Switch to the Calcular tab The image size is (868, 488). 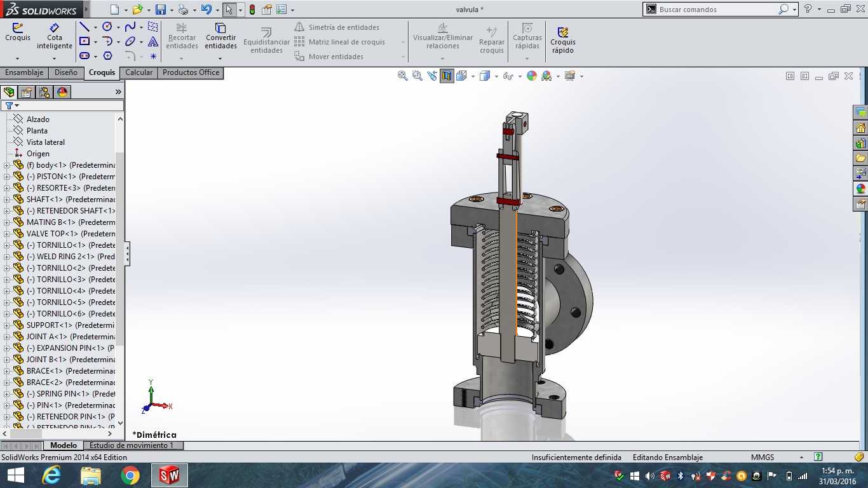[x=139, y=72]
